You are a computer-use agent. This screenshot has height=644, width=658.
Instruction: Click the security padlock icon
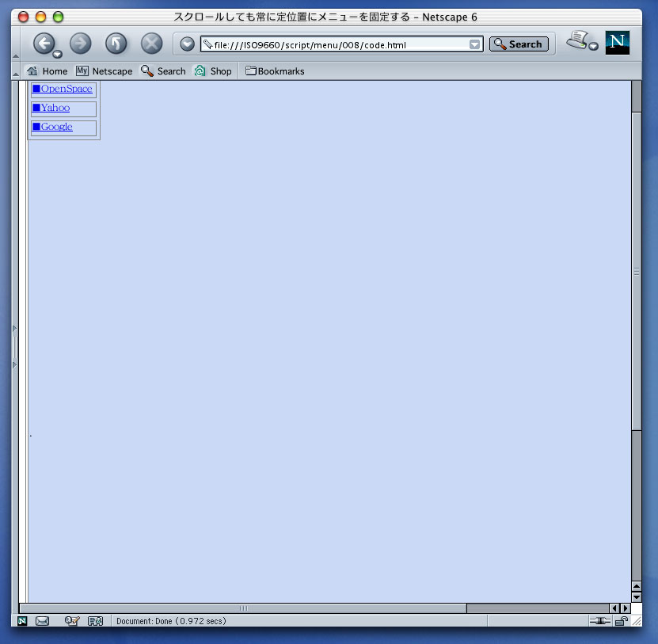pyautogui.click(x=622, y=621)
